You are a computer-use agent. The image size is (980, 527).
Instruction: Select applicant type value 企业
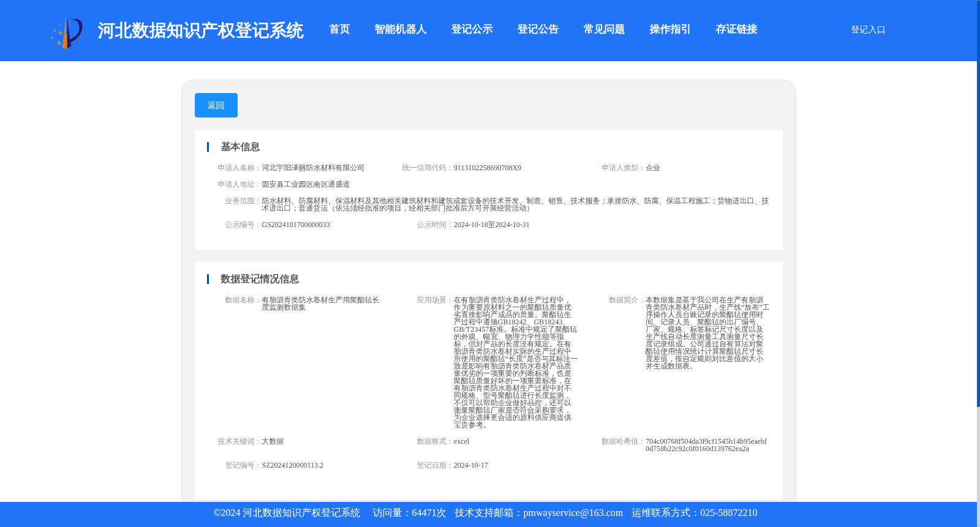click(x=653, y=168)
